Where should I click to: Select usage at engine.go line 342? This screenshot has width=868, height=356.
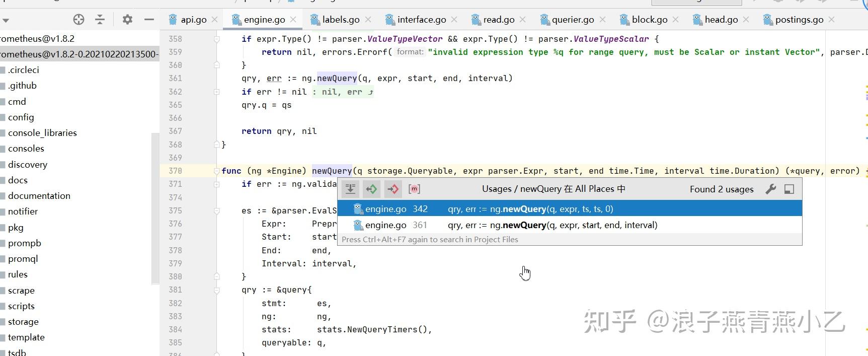coord(570,208)
